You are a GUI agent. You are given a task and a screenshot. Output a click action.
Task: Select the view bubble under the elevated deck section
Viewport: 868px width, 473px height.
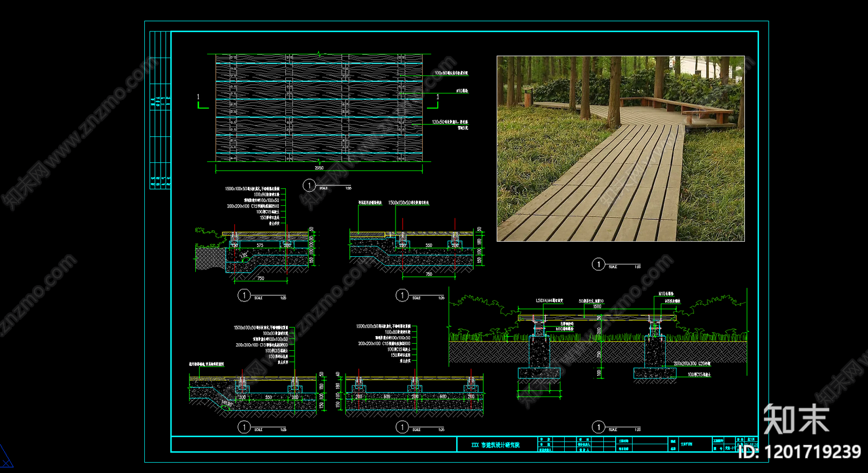[x=598, y=427]
